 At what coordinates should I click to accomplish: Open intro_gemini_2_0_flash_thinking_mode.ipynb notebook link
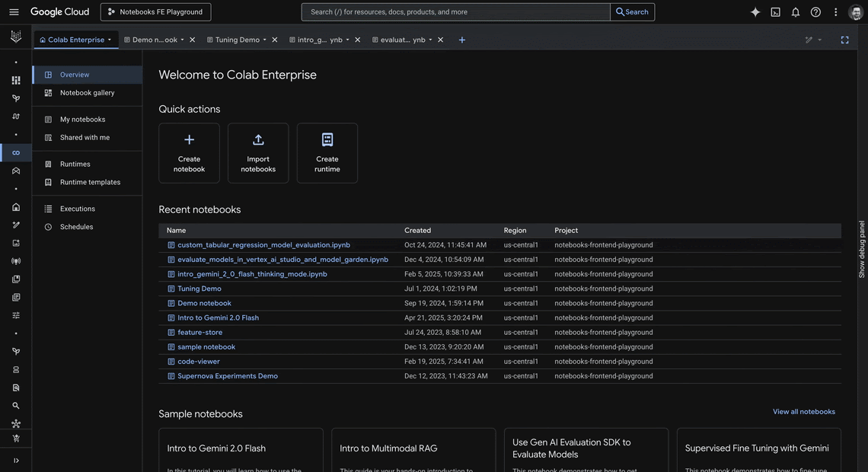pyautogui.click(x=253, y=274)
